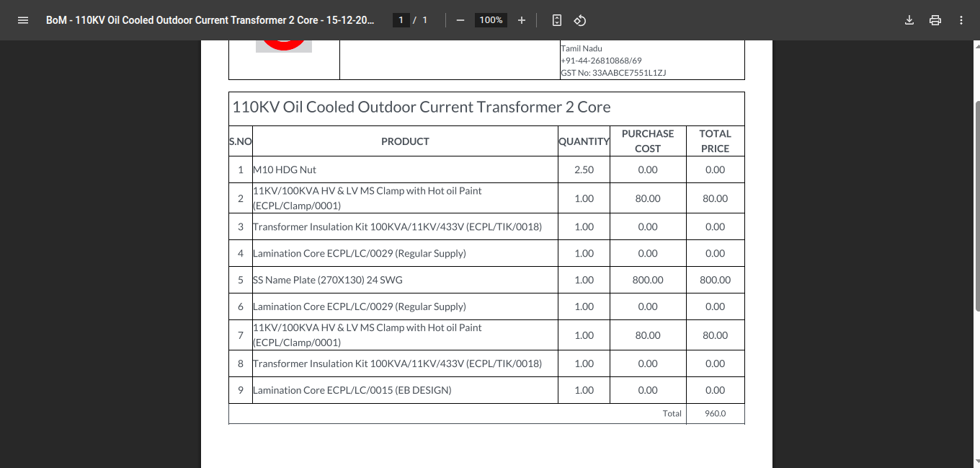Zoom in with the plus icon
The width and height of the screenshot is (980, 468).
pos(522,20)
